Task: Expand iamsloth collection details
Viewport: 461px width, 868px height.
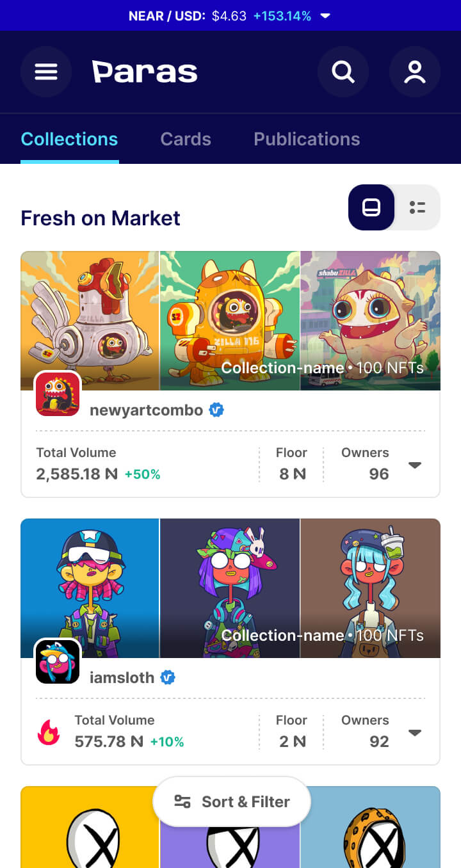Action: tap(415, 733)
